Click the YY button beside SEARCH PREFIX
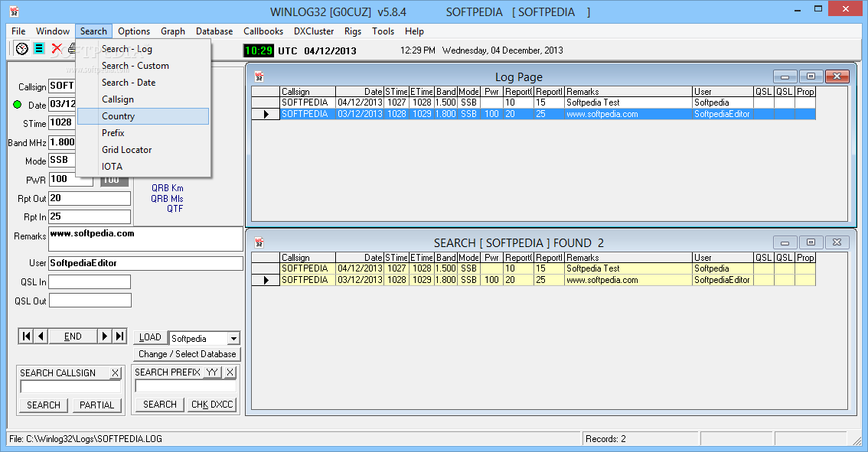The height and width of the screenshot is (452, 868). (212, 372)
